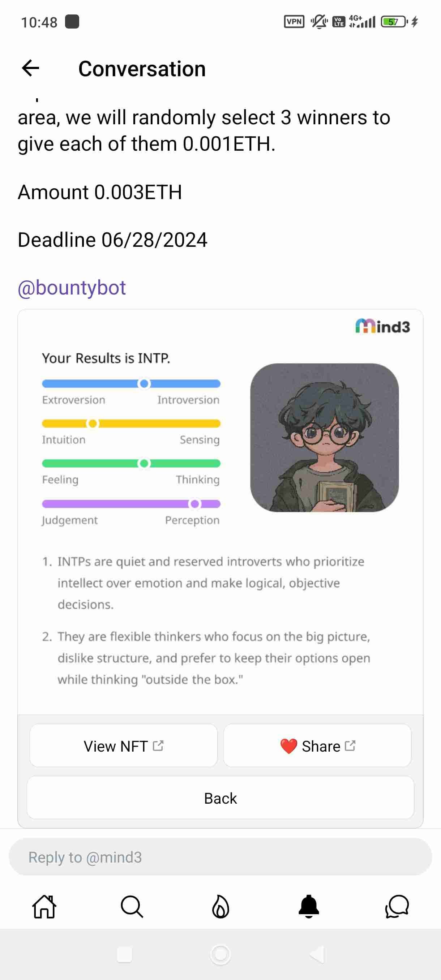Click the Feeling–Thinking slider knob
This screenshot has height=980, width=441.
coord(144,463)
